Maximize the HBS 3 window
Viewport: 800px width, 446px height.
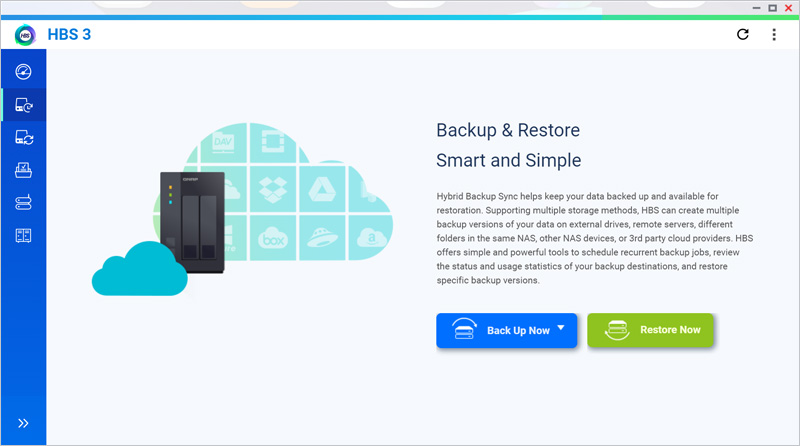point(772,8)
